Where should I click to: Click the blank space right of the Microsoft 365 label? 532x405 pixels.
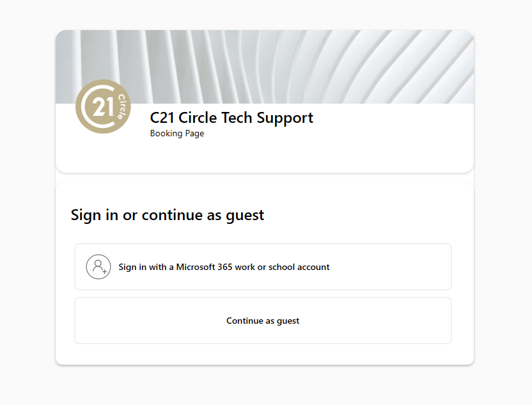(390, 267)
